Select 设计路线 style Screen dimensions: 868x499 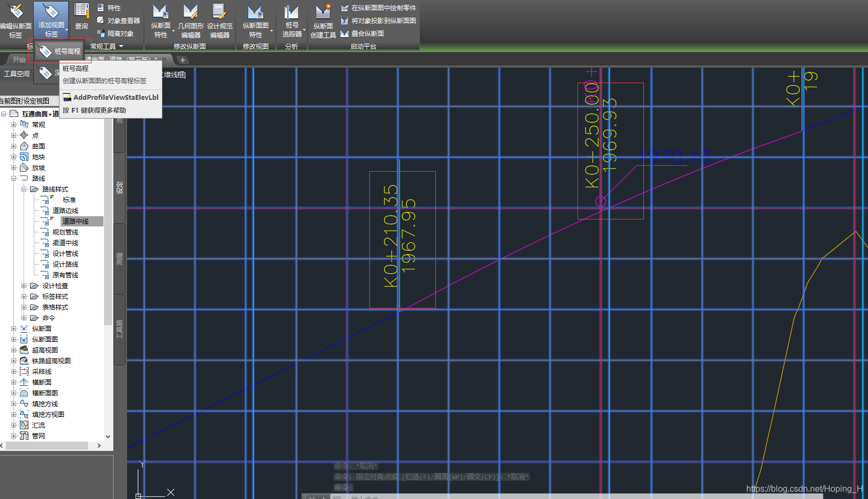(65, 264)
